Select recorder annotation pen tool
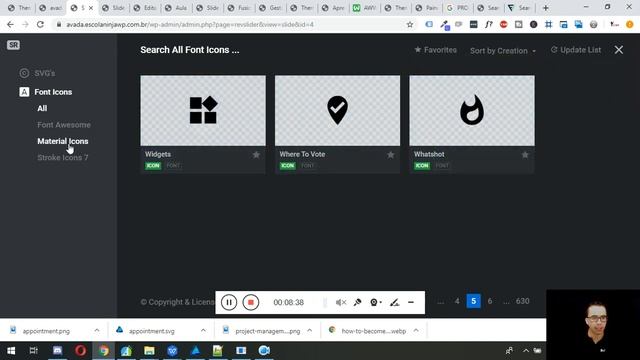This screenshot has width=640, height=360. coord(394,302)
